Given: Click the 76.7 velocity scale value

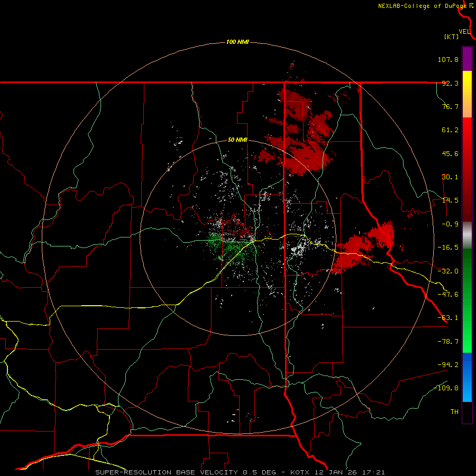Looking at the screenshot, I should pyautogui.click(x=450, y=106).
